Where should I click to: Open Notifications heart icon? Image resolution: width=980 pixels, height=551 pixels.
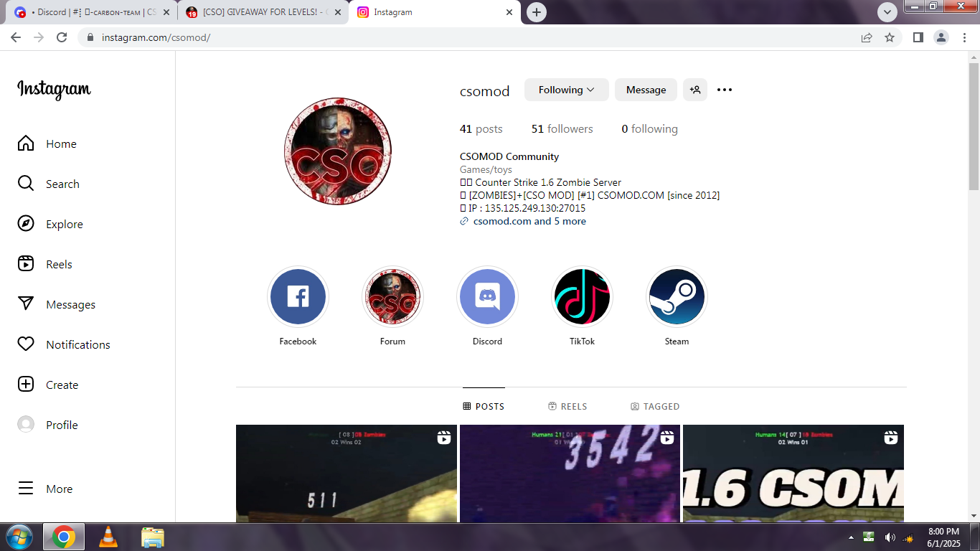click(x=26, y=344)
